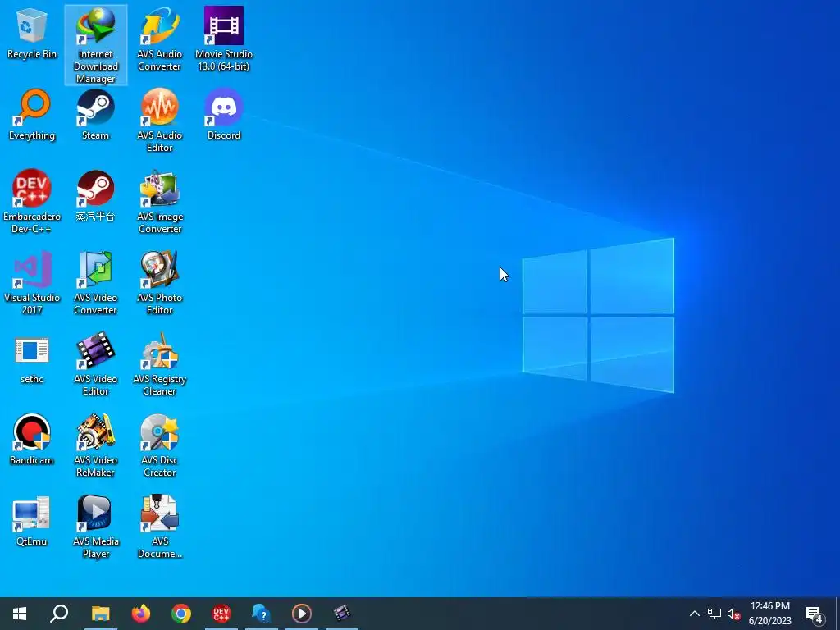Viewport: 840px width, 630px height.
Task: Select the Internet Download Manager shortcut
Action: 96,45
